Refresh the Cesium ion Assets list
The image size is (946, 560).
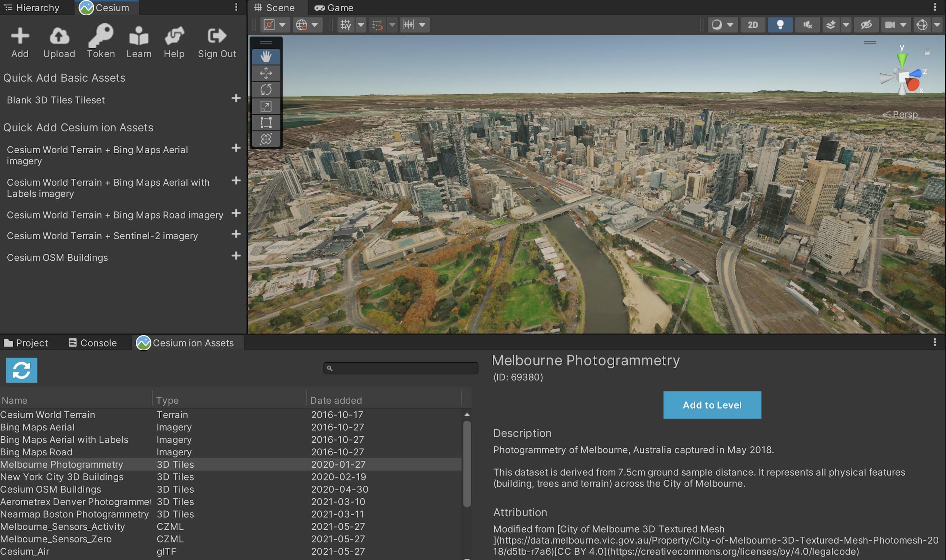21,370
